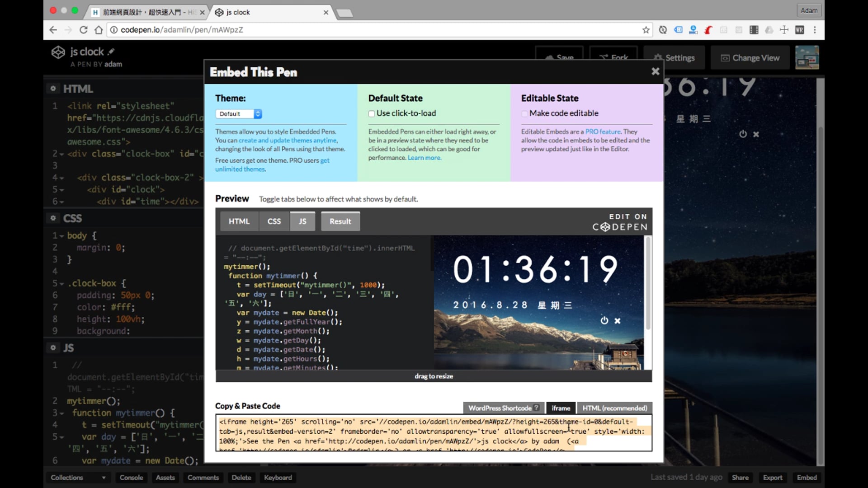Screen dimensions: 868x488
Task: Click the power icon in the preview clock
Action: (x=604, y=320)
